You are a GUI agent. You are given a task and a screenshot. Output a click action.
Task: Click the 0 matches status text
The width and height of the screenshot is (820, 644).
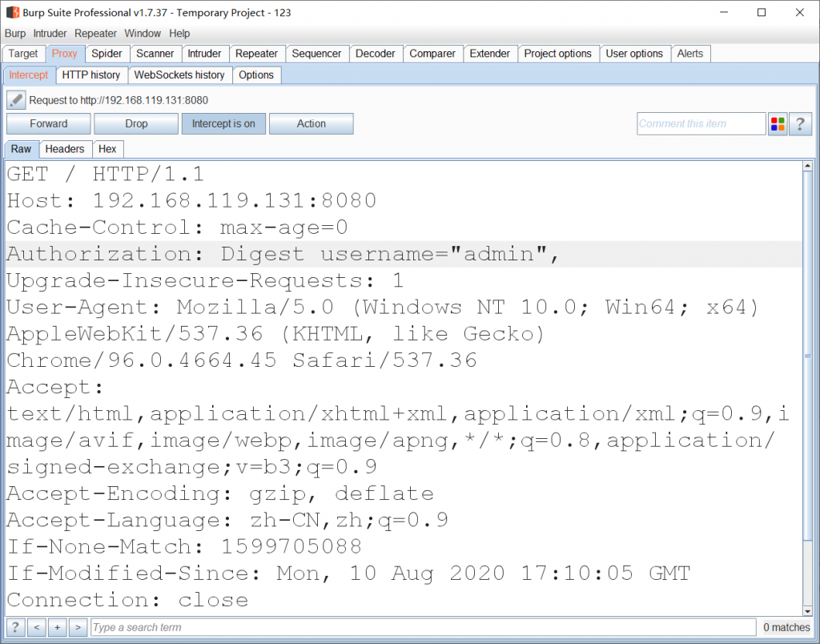point(786,626)
